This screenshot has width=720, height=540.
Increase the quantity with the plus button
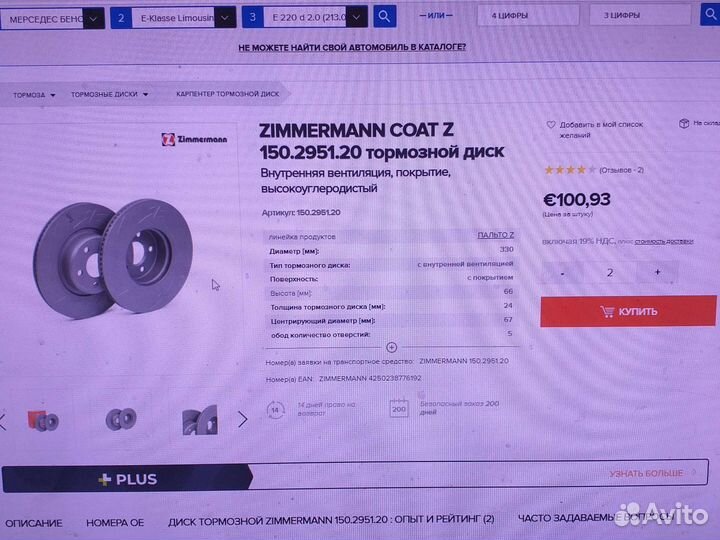pyautogui.click(x=657, y=272)
